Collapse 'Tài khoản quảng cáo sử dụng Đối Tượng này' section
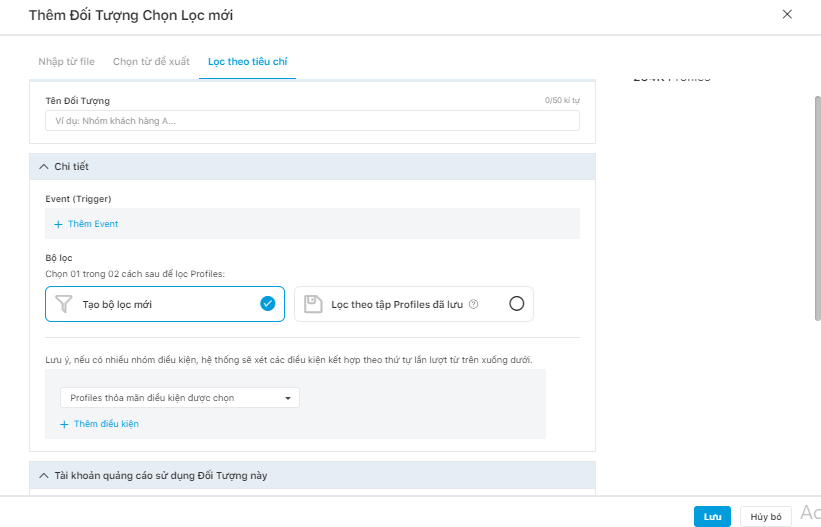 click(x=43, y=476)
